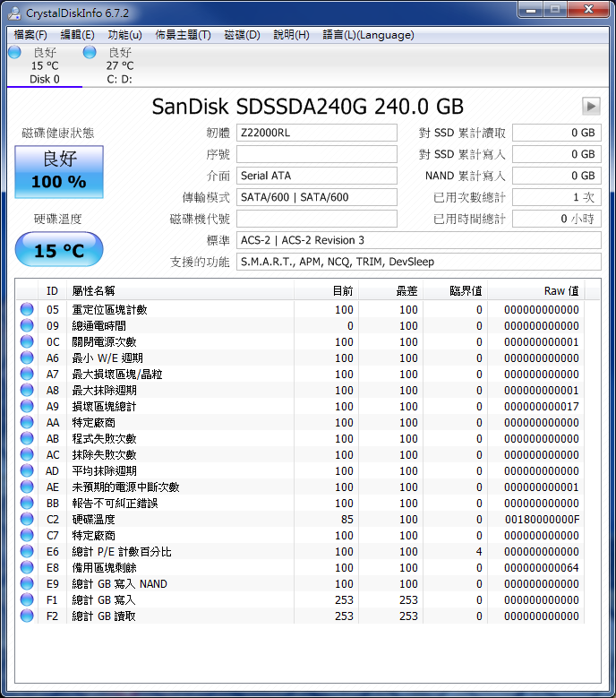Click status orb for C2 硬碟溫度
Image resolution: width=616 pixels, height=698 pixels.
(x=27, y=519)
